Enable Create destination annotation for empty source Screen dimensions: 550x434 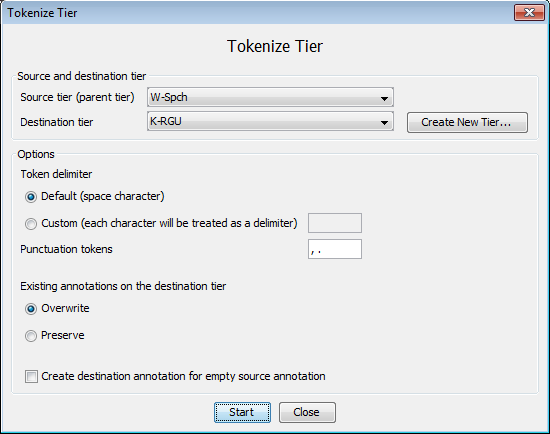pos(31,376)
